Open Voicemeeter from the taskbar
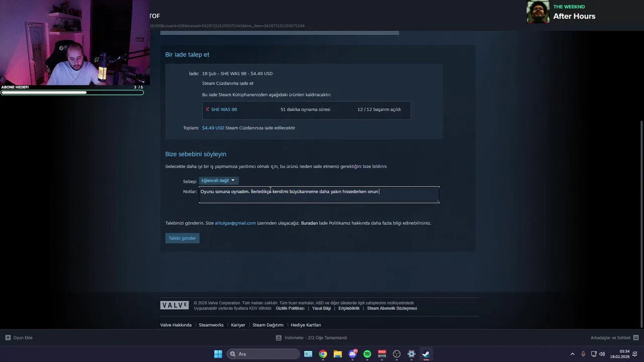Screen dimensions: 644x362 click(x=382, y=354)
